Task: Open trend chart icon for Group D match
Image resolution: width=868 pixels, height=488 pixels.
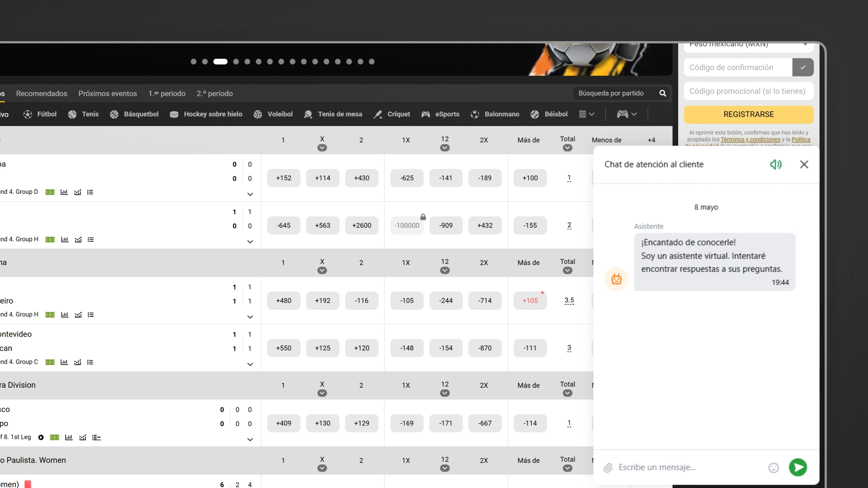Action: pos(78,192)
